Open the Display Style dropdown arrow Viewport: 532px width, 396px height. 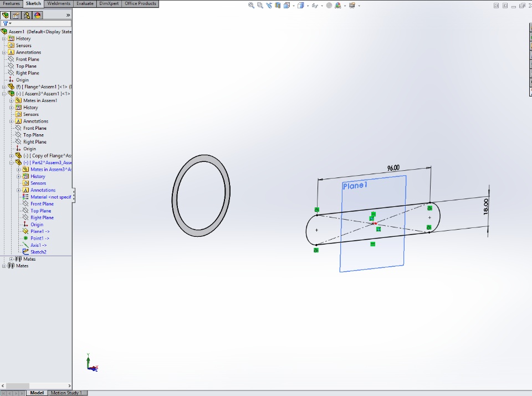(x=308, y=6)
